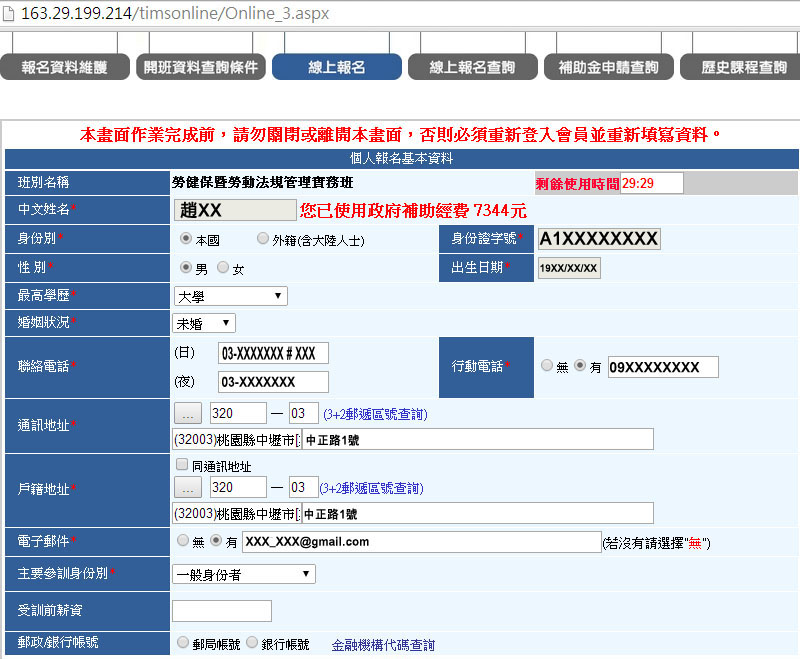
Task: Click the 戶籍地址 zip suffix 03 field
Action: pyautogui.click(x=304, y=487)
